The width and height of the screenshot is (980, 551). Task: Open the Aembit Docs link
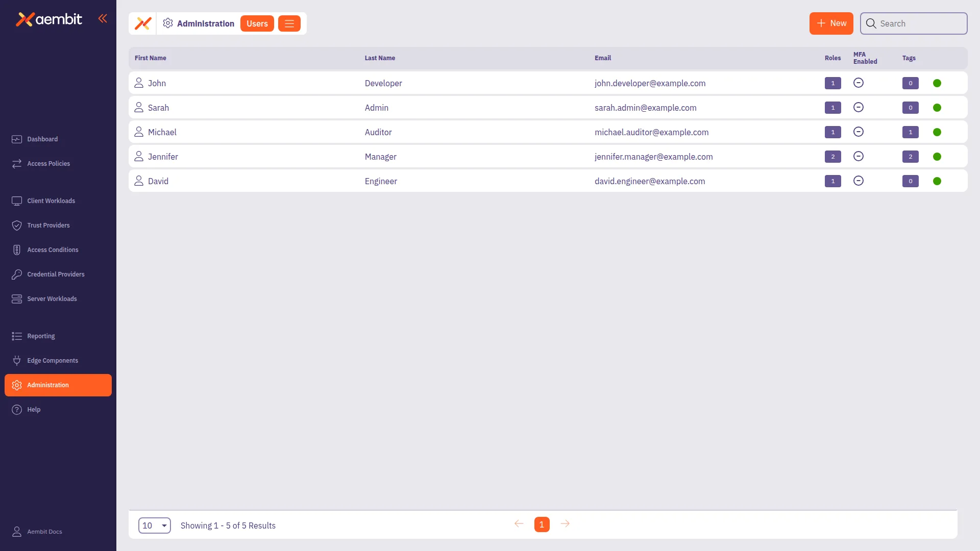tap(44, 532)
